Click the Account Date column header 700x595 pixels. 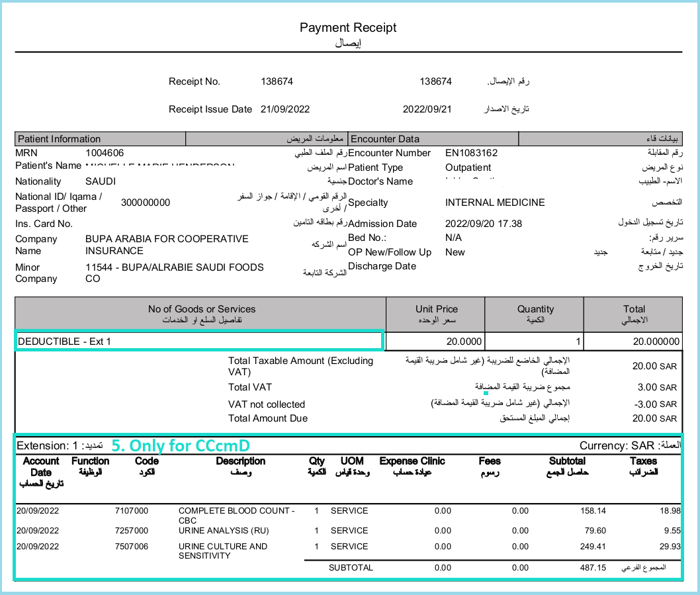click(x=41, y=472)
